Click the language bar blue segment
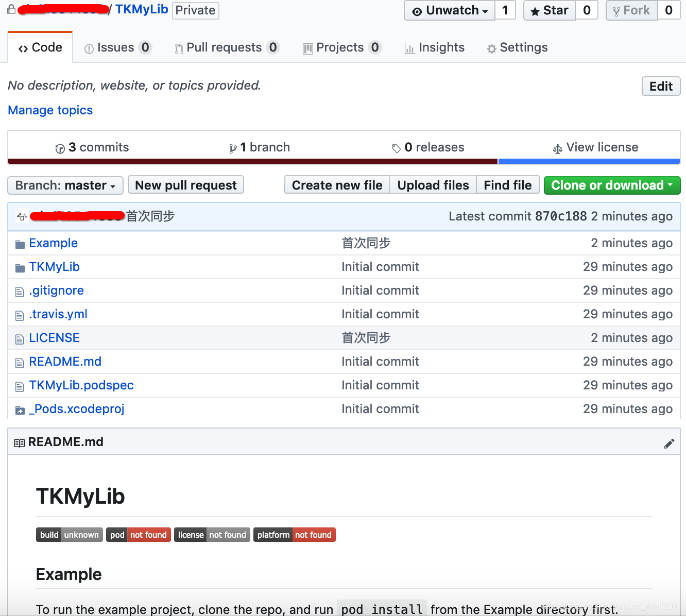Image resolution: width=686 pixels, height=616 pixels. point(589,161)
